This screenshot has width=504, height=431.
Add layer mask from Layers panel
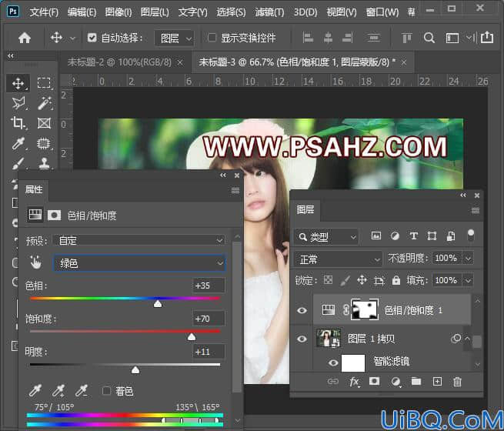[374, 381]
